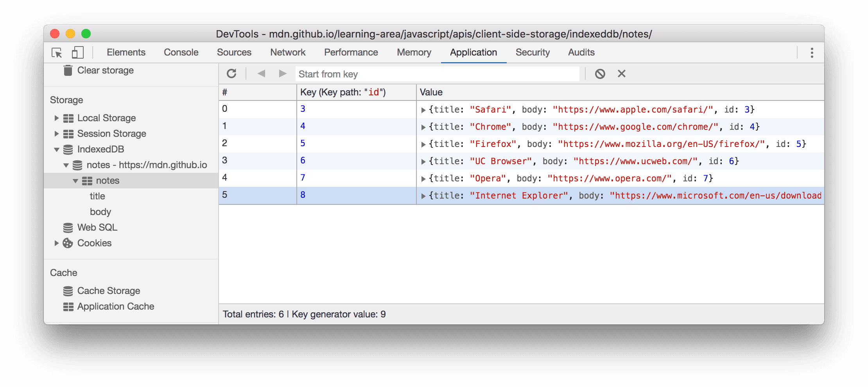Expand the Cookies section
868x387 pixels.
point(57,243)
